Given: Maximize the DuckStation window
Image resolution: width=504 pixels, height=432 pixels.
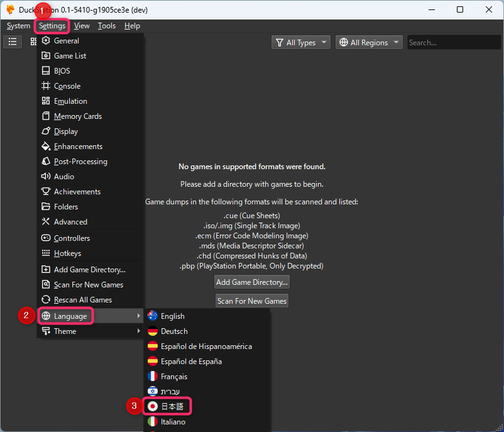Looking at the screenshot, I should [460, 9].
